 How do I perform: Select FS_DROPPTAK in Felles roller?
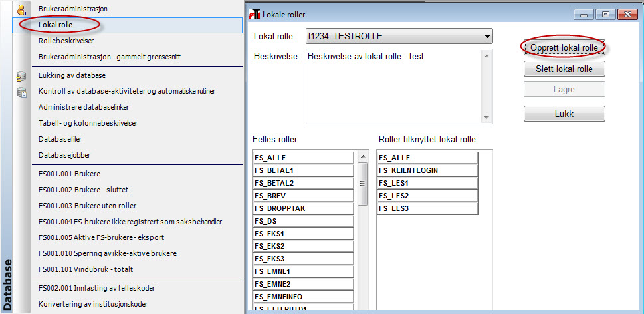[x=304, y=208]
